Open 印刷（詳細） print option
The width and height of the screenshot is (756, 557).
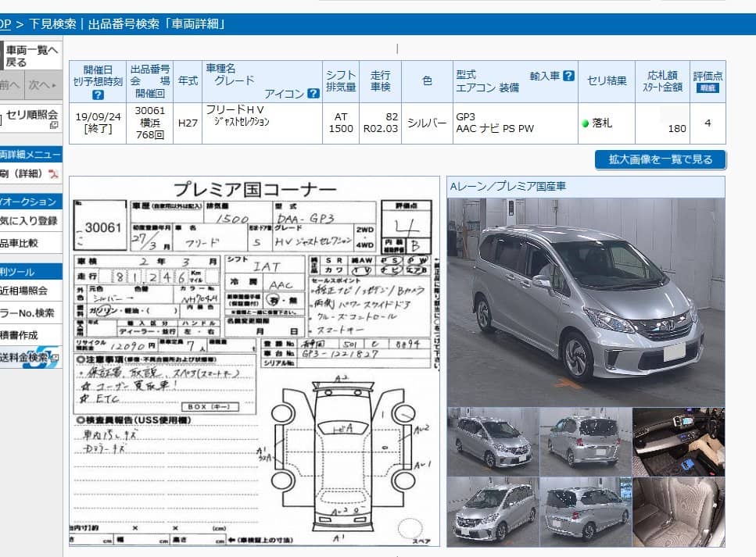tap(30, 173)
